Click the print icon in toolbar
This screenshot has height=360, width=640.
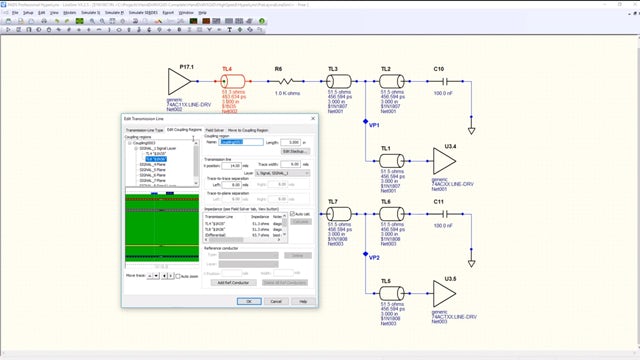[x=44, y=21]
